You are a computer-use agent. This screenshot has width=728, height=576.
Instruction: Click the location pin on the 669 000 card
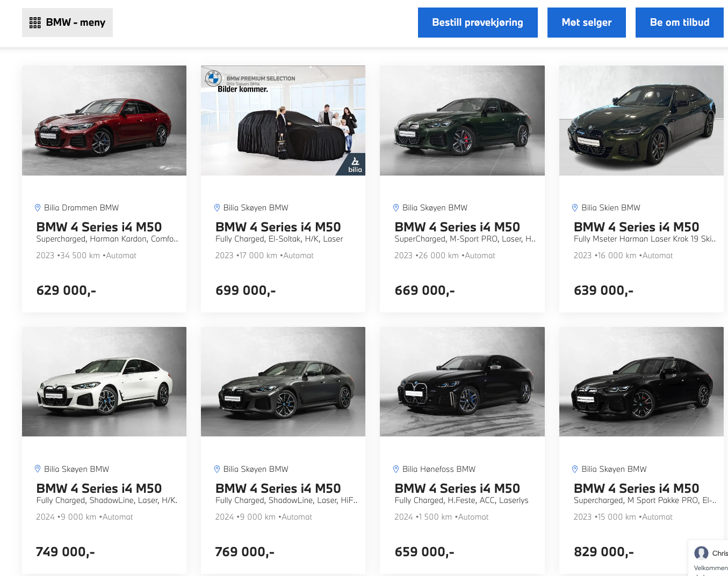pos(396,208)
